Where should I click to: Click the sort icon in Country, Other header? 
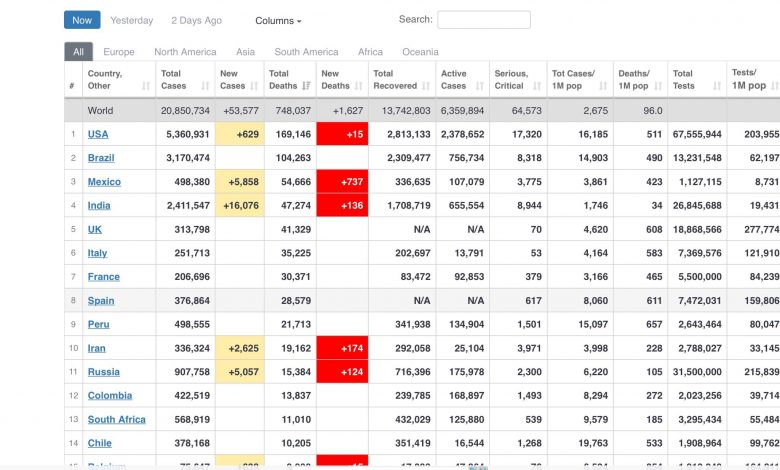tap(146, 86)
